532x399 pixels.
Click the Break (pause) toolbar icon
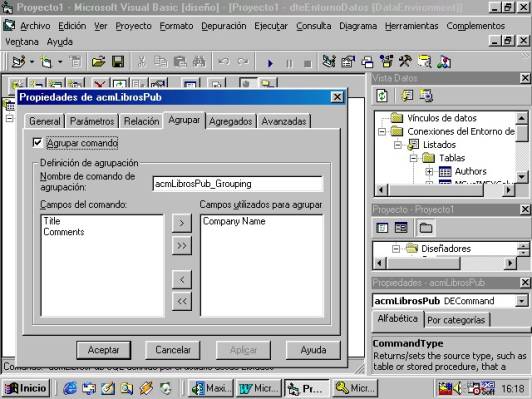click(289, 63)
